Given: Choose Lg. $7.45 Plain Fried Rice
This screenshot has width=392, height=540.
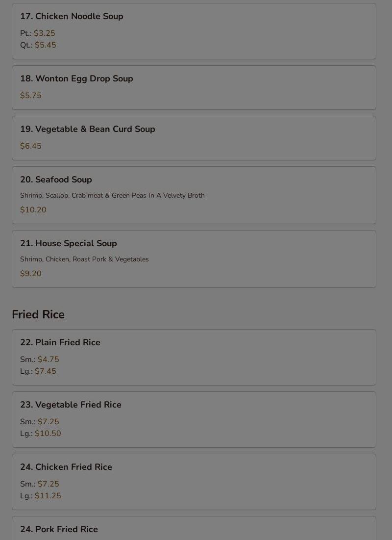Looking at the screenshot, I should (x=38, y=371).
